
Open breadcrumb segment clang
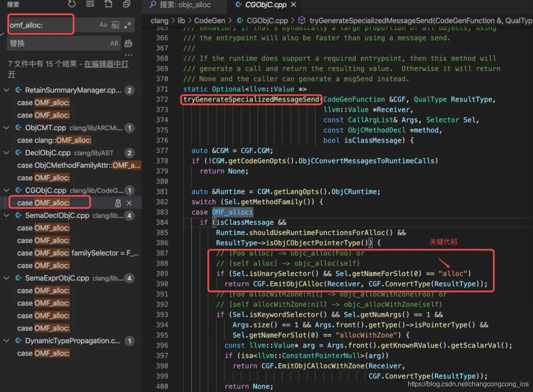(x=159, y=20)
